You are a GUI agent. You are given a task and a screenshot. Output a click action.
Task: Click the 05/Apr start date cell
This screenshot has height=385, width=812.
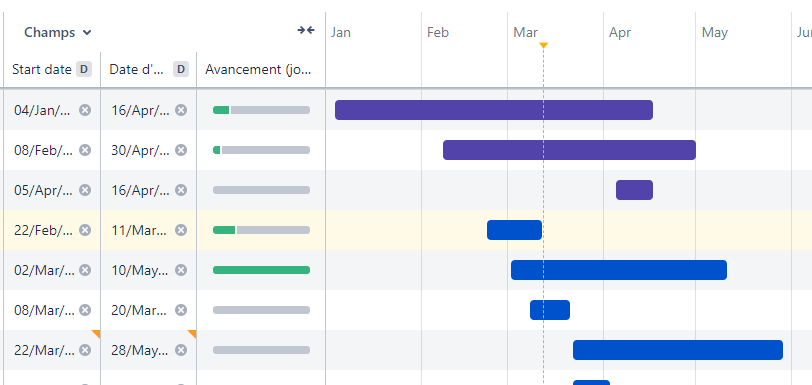(52, 190)
